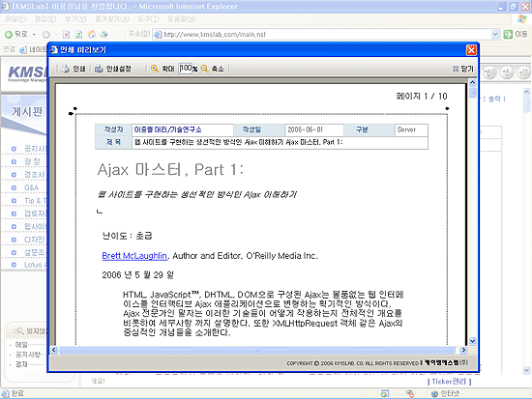Click the top-right margin handle marker
Screen dimensions: 532x399
click(447, 108)
